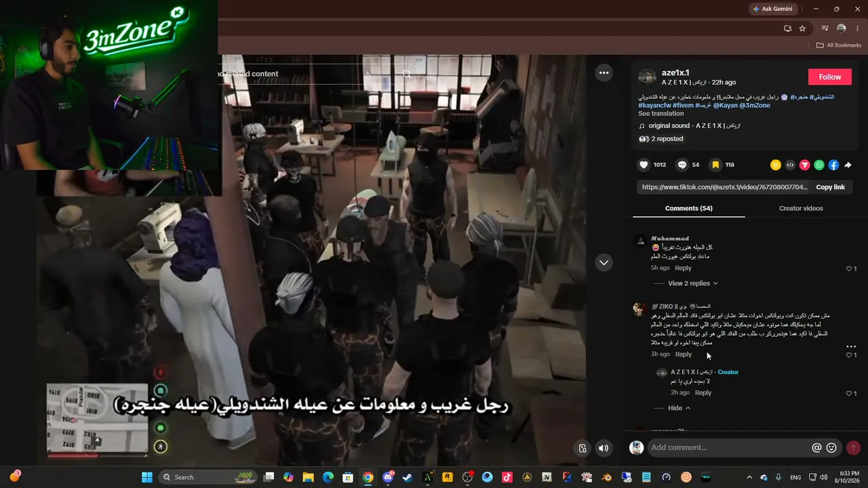Open the #fivem hashtag

(x=683, y=105)
